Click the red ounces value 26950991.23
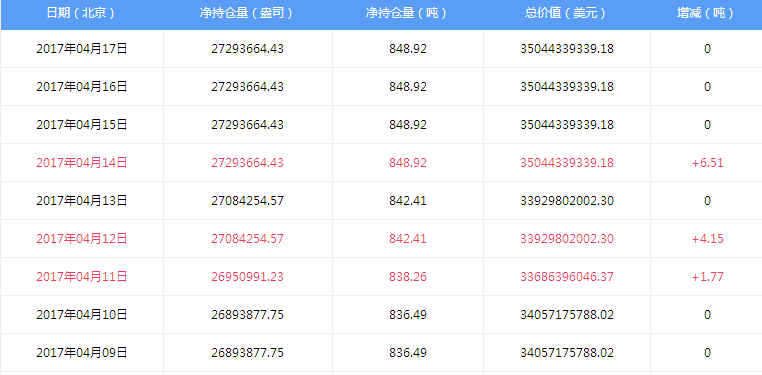 247,277
